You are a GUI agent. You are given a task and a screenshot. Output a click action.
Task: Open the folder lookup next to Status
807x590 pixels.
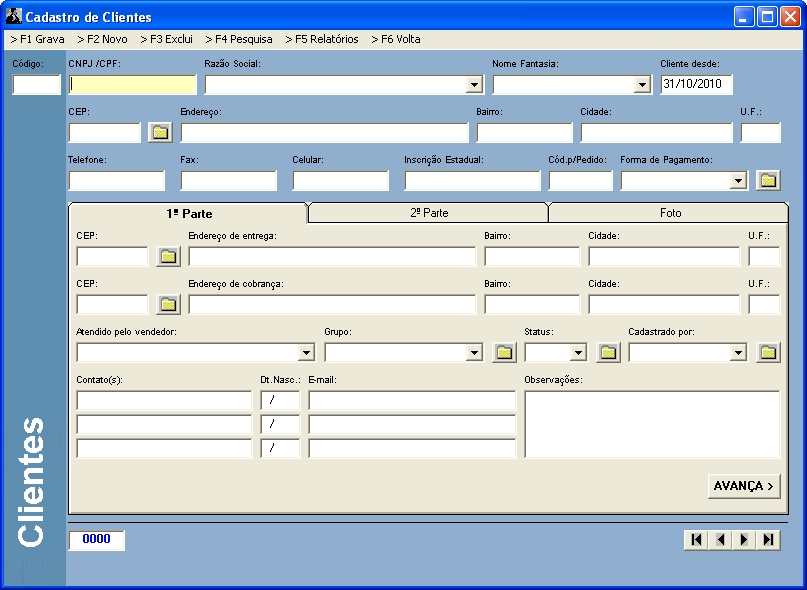(608, 352)
